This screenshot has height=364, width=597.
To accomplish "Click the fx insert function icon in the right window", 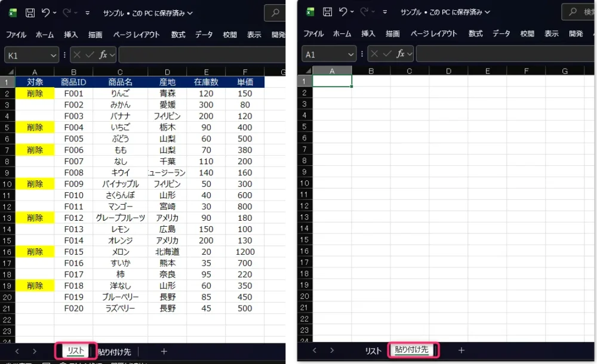I will pyautogui.click(x=401, y=55).
